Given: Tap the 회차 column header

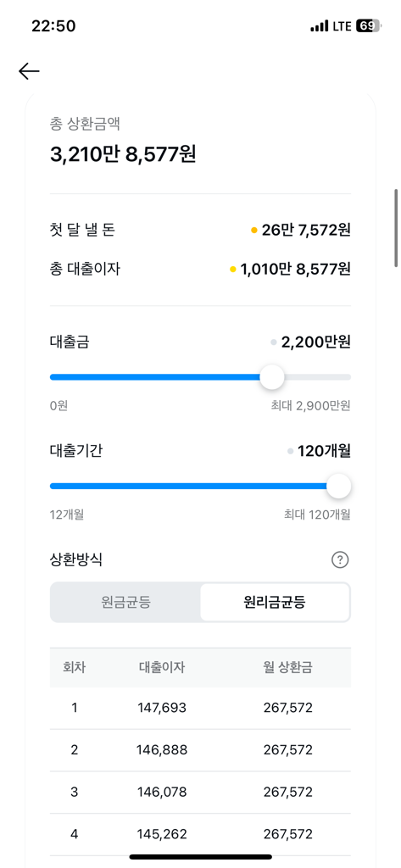Looking at the screenshot, I should [75, 668].
